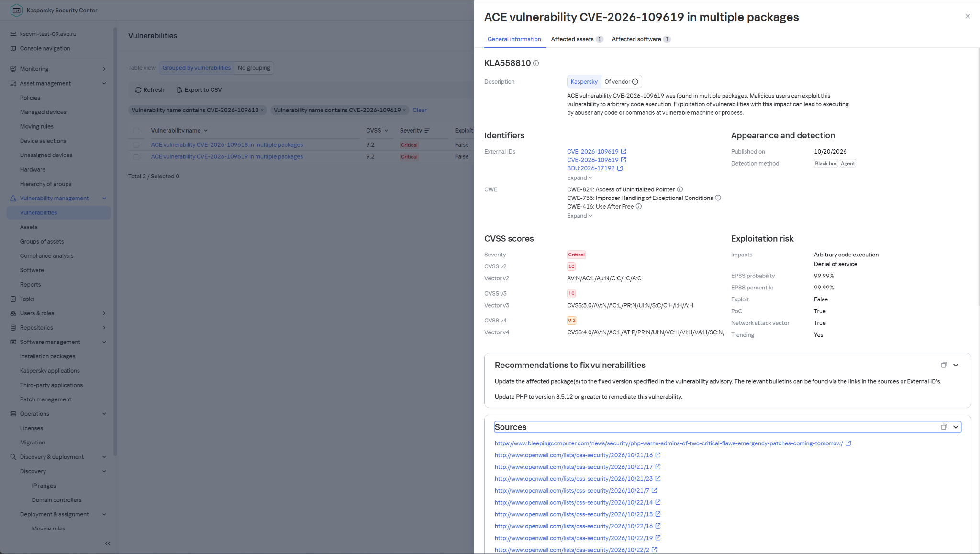Collapse the Sources section chevron
The image size is (980, 554).
click(x=956, y=427)
